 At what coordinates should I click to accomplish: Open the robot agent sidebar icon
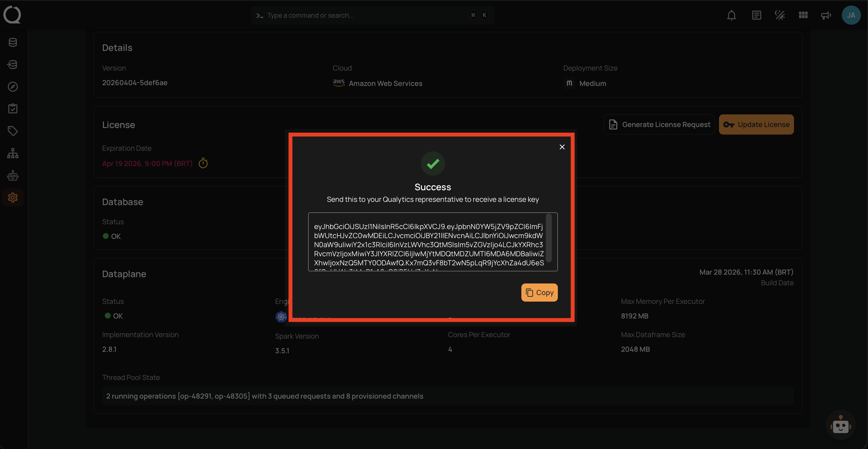click(x=13, y=175)
